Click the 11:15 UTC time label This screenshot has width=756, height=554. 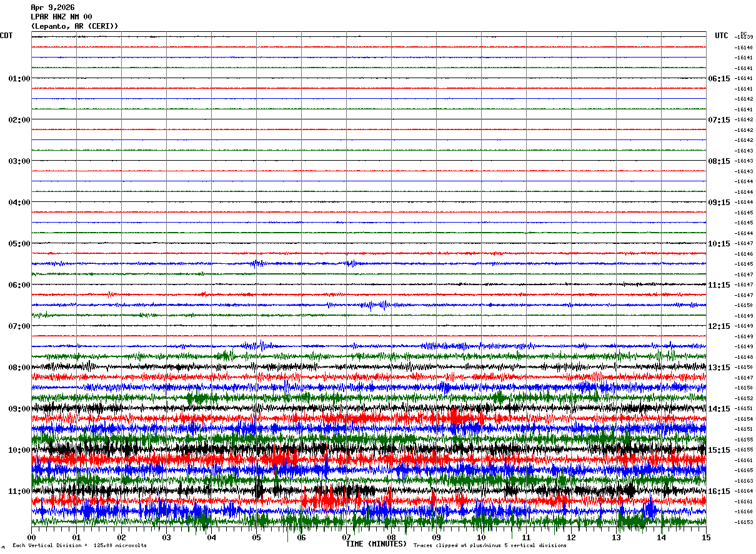pyautogui.click(x=719, y=285)
